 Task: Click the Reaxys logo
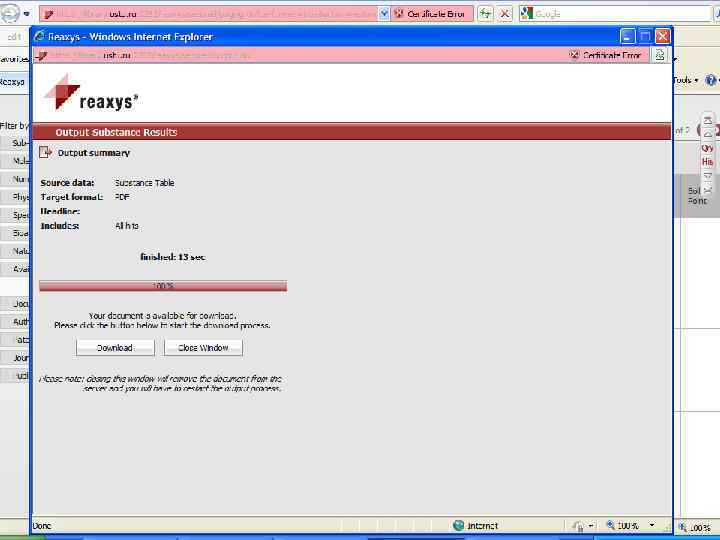[90, 93]
